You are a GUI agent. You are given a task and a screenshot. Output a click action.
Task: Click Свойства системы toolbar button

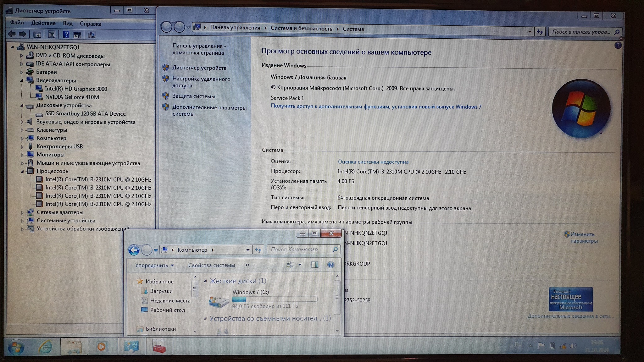tap(212, 265)
